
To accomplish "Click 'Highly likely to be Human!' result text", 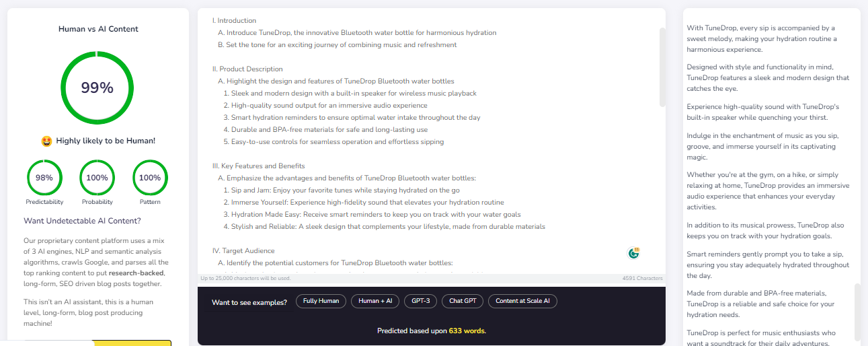I will coord(106,141).
